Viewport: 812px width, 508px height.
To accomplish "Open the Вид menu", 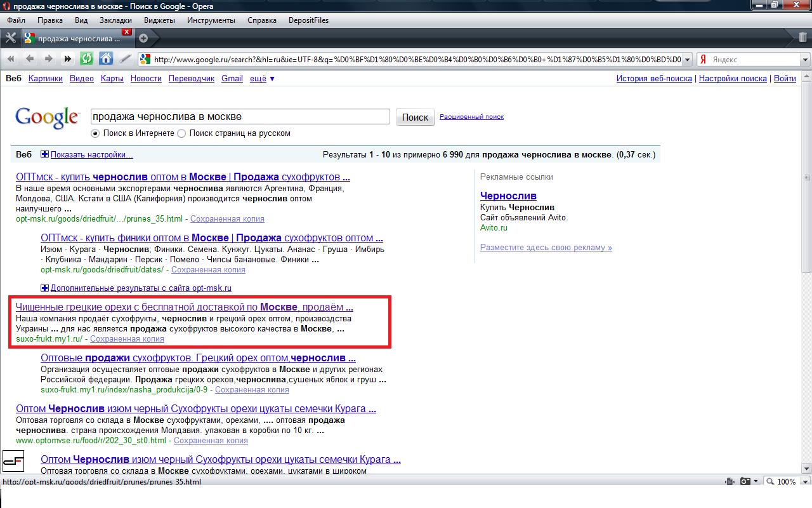I will point(81,20).
